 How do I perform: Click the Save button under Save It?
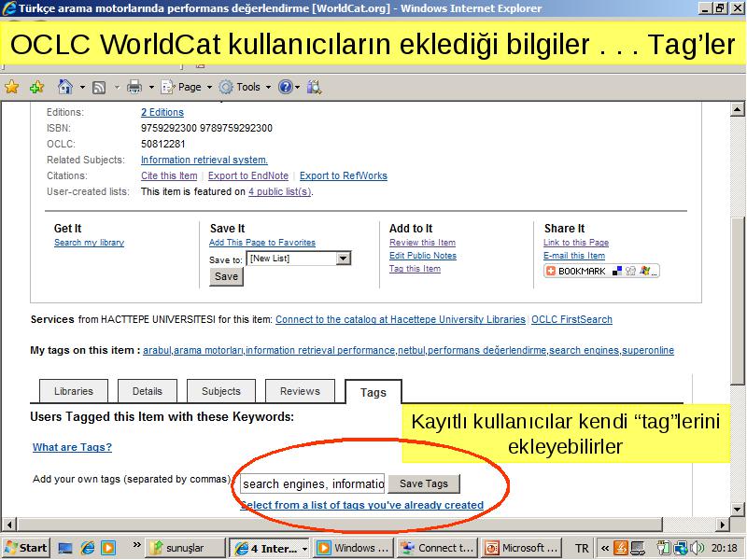tap(226, 276)
